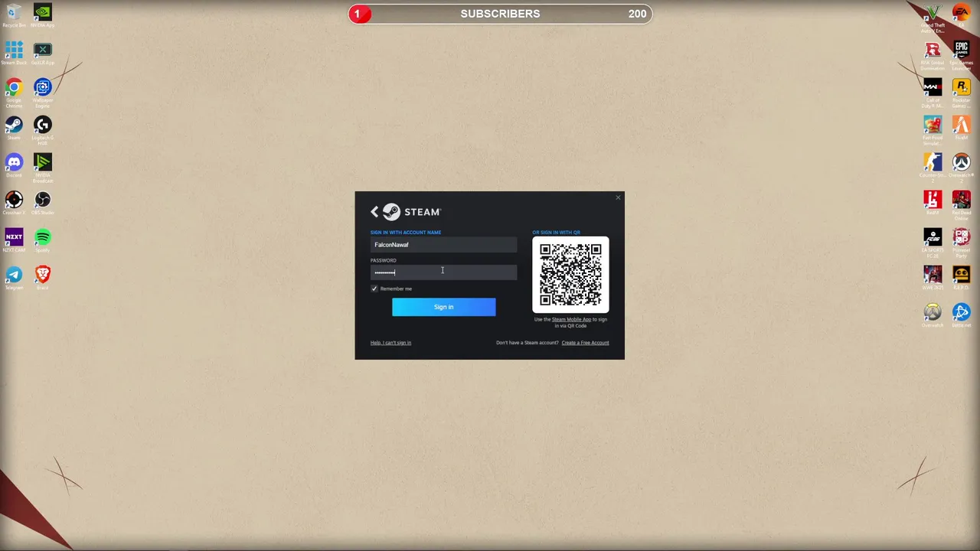This screenshot has width=980, height=551.
Task: Launch the NVIDIA App shortcut
Action: (43, 15)
